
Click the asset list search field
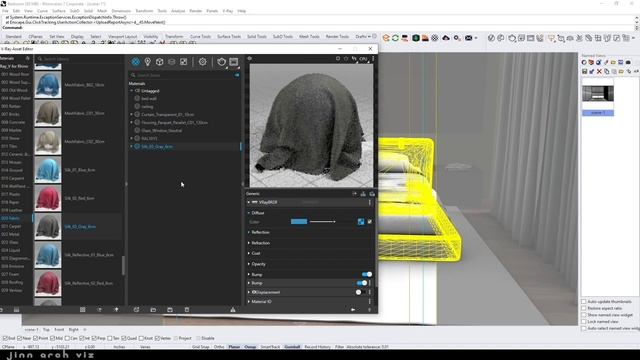coord(184,76)
